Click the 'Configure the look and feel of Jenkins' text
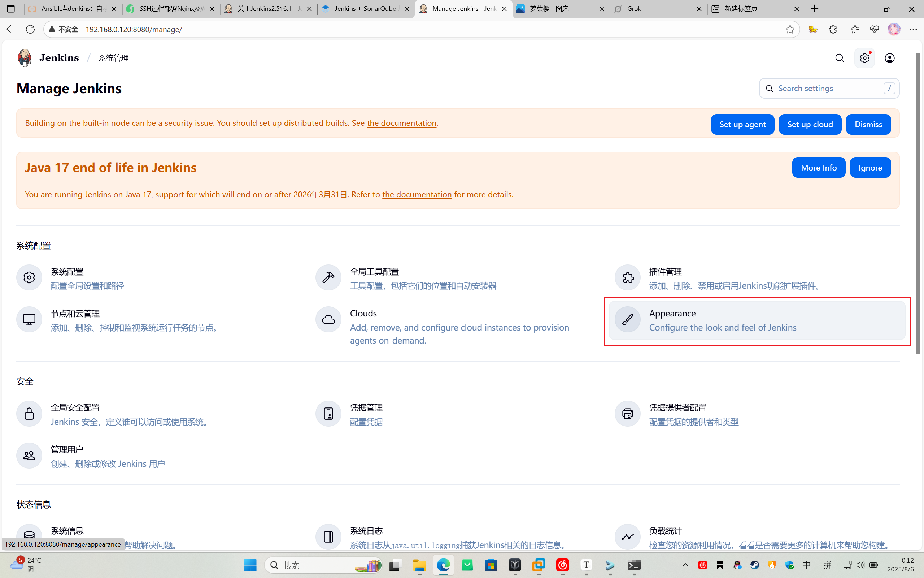924x578 pixels. click(x=722, y=328)
